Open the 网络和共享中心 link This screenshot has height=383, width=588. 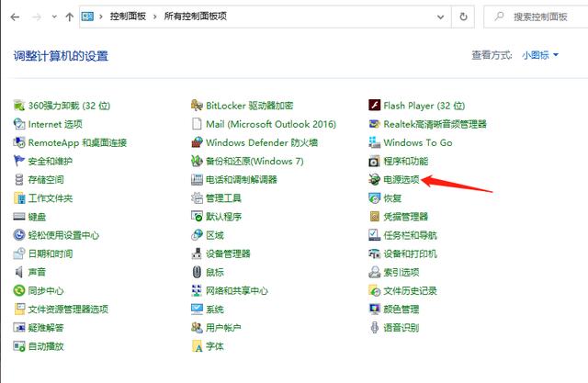tap(237, 290)
